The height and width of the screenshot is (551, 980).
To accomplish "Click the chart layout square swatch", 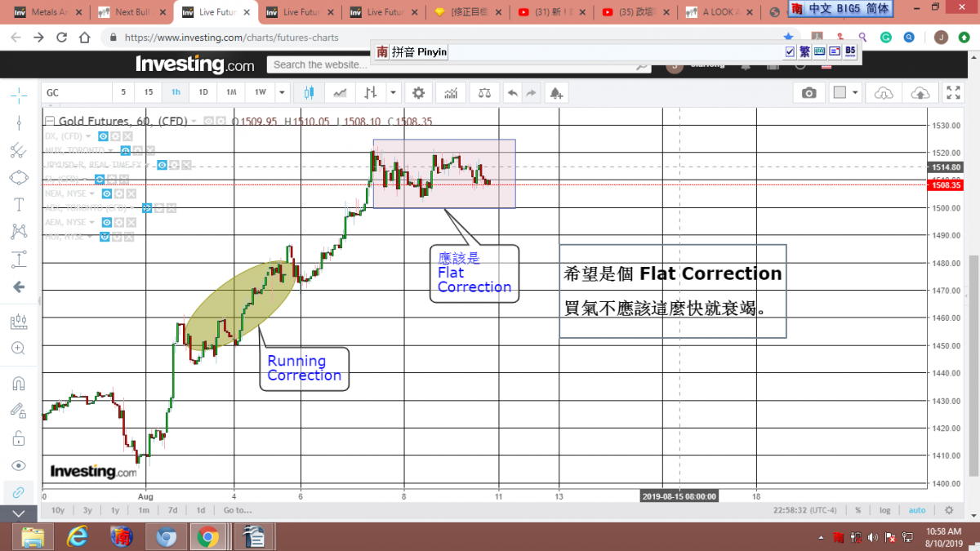I will tap(839, 92).
